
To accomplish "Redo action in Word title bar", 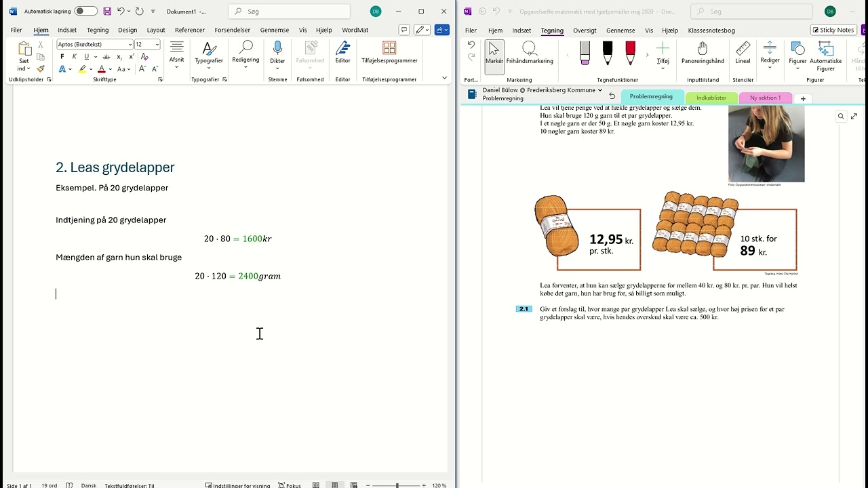I will 139,12.
